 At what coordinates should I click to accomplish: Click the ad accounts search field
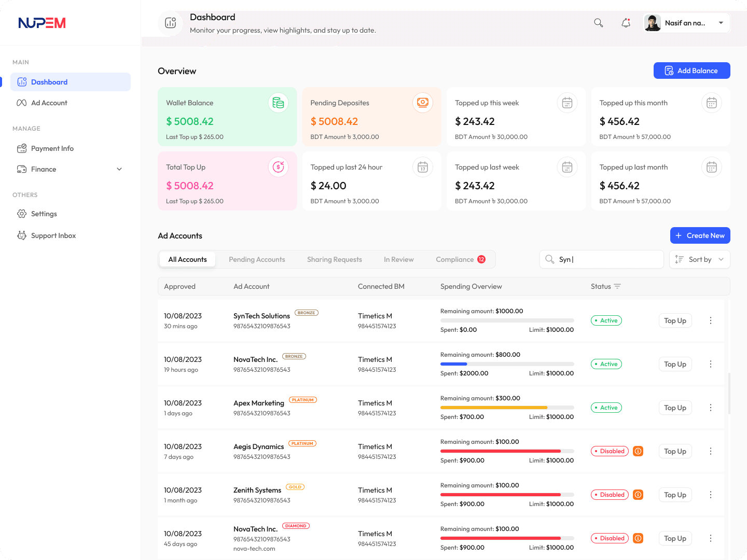click(x=607, y=259)
